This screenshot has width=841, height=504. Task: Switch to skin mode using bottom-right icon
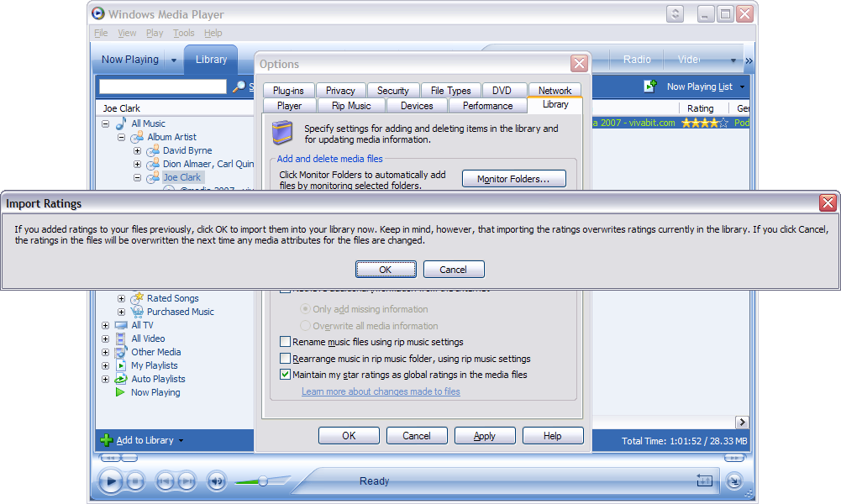(734, 480)
